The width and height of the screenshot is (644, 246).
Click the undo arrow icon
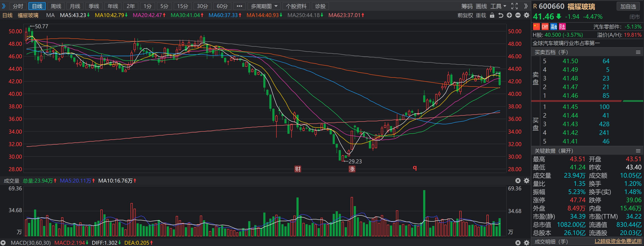coord(501,15)
